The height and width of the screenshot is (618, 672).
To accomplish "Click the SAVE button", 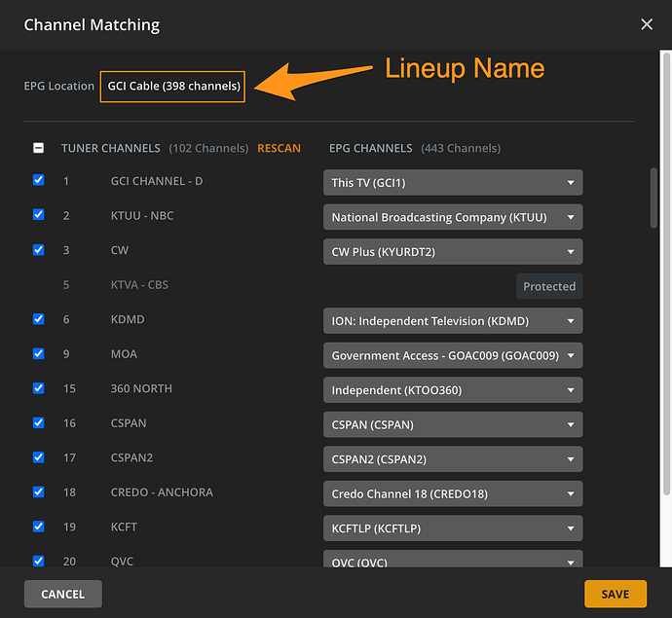I will click(616, 594).
